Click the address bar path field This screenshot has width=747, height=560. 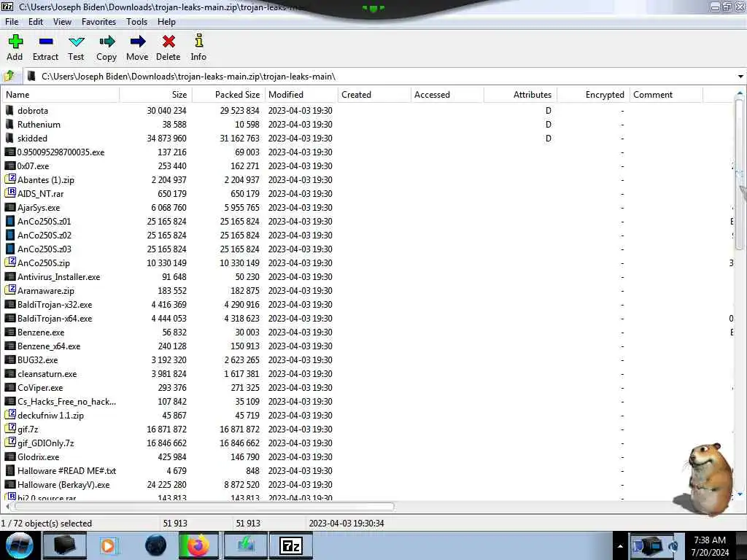381,77
